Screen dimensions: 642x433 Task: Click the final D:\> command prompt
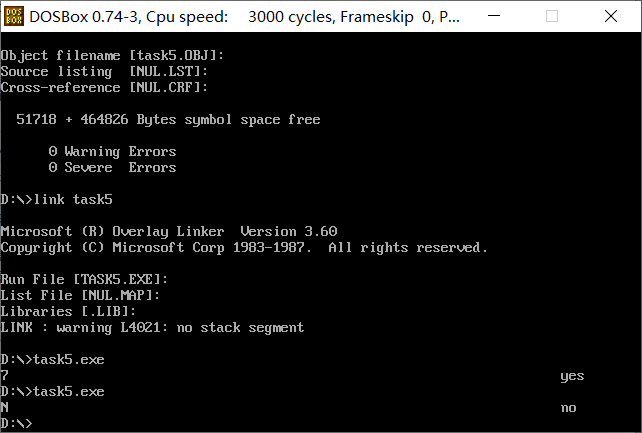(16, 423)
